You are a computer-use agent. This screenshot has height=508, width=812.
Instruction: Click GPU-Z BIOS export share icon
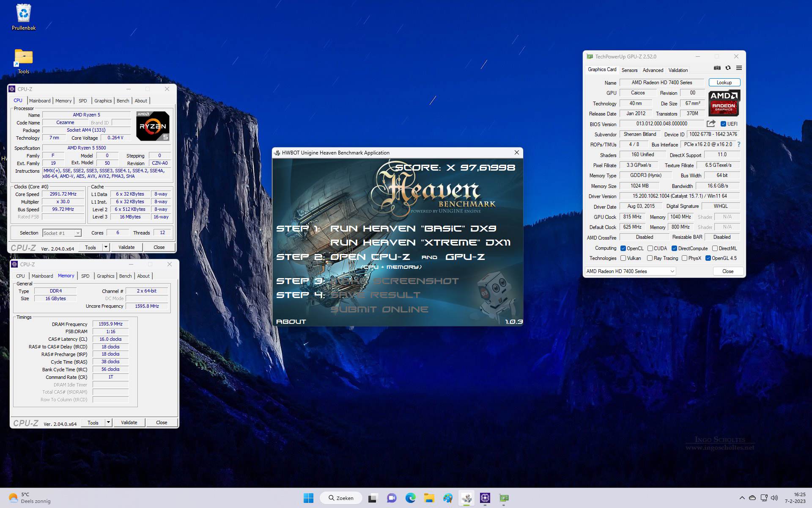[711, 124]
